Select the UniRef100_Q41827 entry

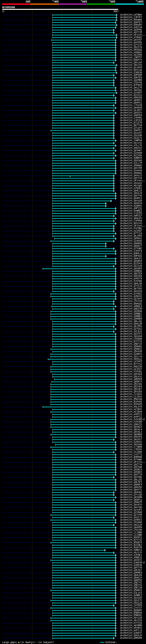coord(131,439)
